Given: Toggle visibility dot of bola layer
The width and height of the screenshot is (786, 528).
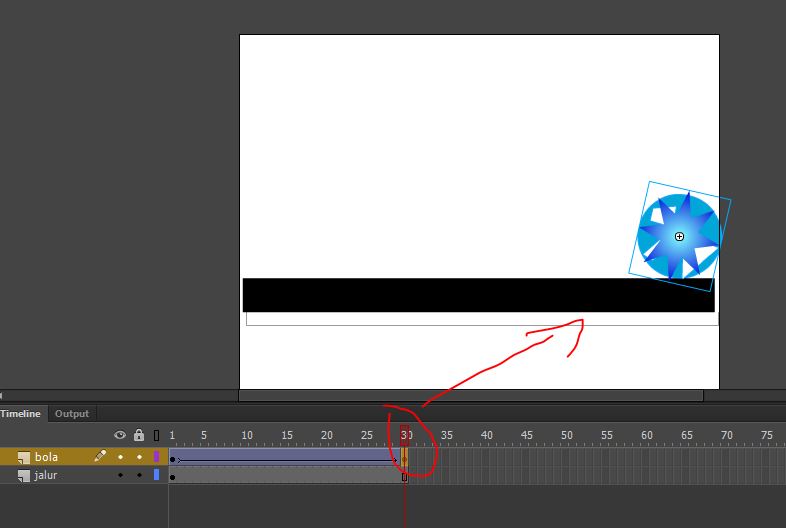Looking at the screenshot, I should click(120, 457).
